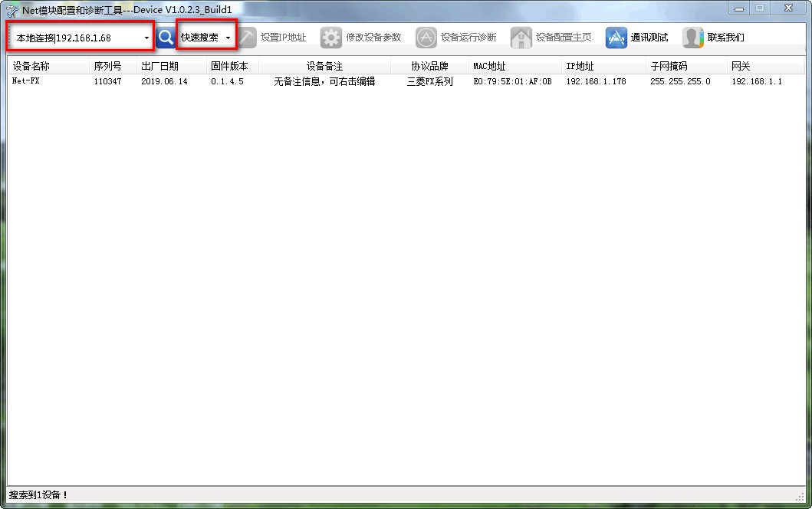This screenshot has width=812, height=509.
Task: Click the house icon for 设备配置主页
Action: (521, 38)
